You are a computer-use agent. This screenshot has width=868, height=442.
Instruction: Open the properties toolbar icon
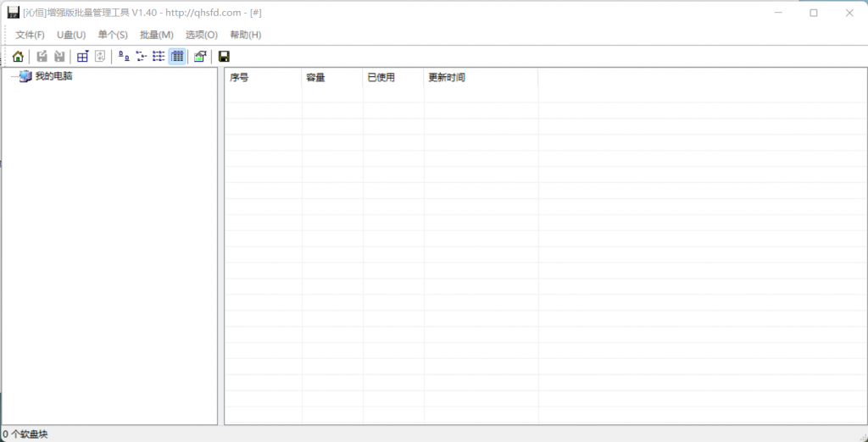pos(200,57)
